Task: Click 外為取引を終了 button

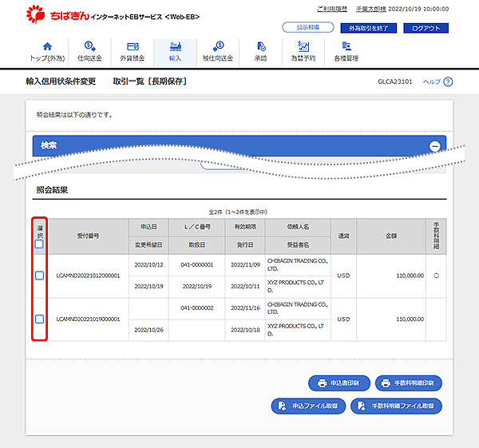Action: (368, 28)
